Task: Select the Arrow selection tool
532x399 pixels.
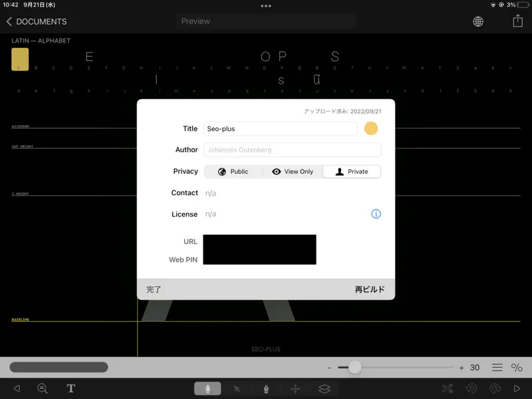Action: tap(237, 388)
